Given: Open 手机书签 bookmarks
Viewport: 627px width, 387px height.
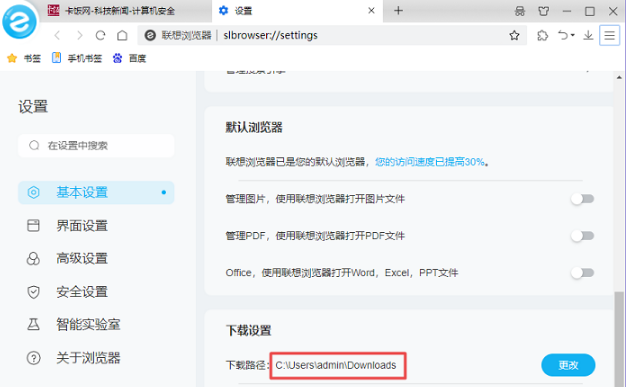Looking at the screenshot, I should 77,58.
